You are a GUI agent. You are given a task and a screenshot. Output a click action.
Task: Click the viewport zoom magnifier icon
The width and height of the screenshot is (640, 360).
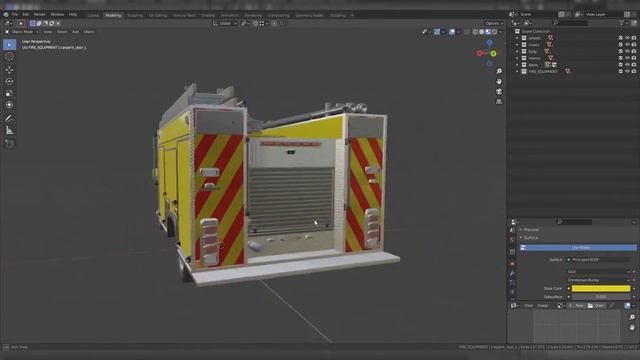(x=499, y=71)
